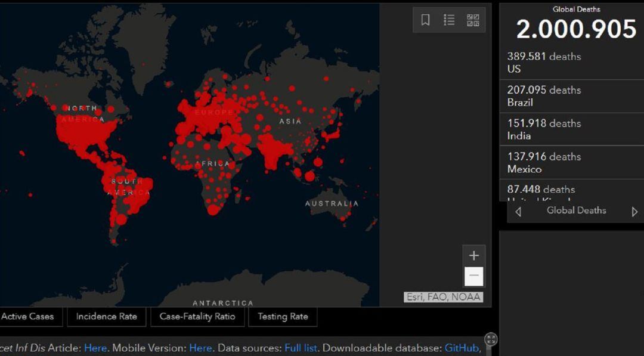The height and width of the screenshot is (356, 644).
Task: Open the Lancet Inf Dis article link
Action: pos(95,348)
